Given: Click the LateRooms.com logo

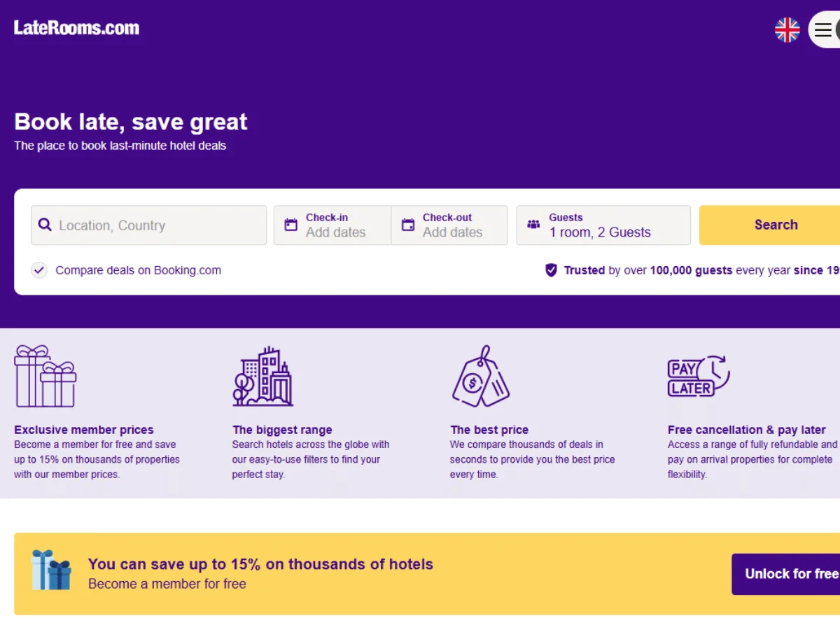Looking at the screenshot, I should [76, 28].
